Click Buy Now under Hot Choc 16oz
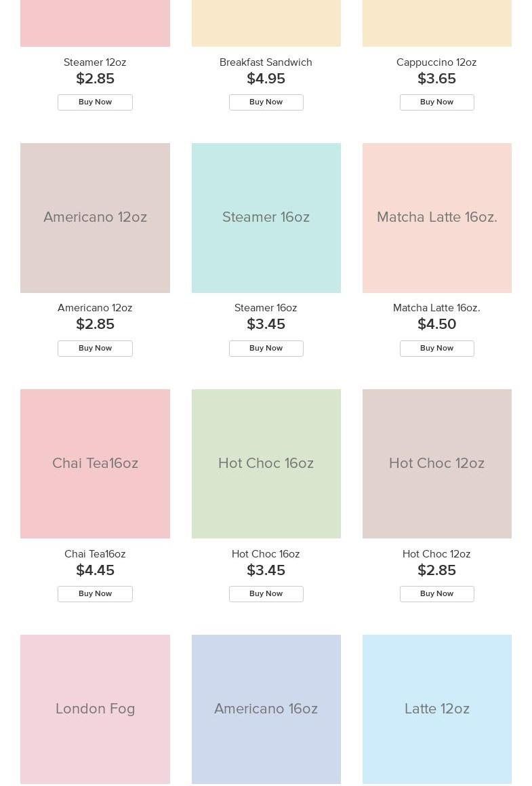 [266, 594]
